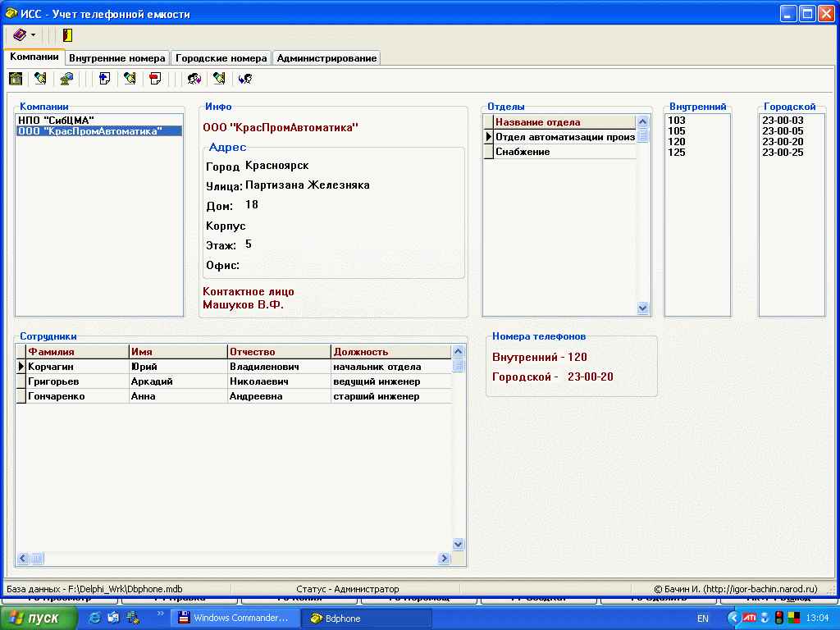Open the dropdown arrow beside the book icon
The image size is (840, 630).
pyautogui.click(x=34, y=35)
